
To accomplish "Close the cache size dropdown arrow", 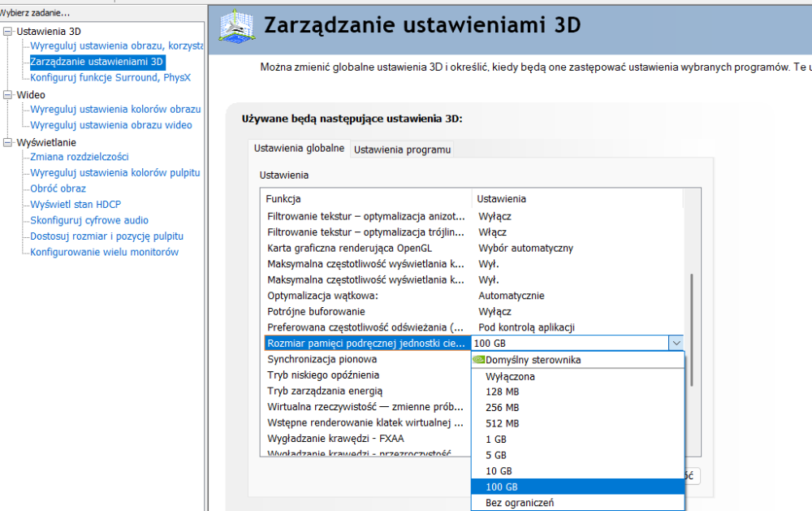I will [x=676, y=344].
